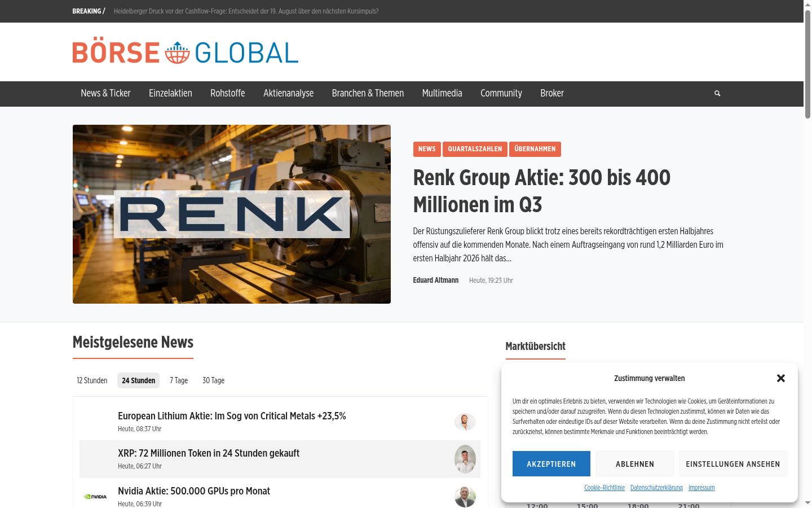This screenshot has height=508, width=812.
Task: Click author avatar beside XRP article
Action: (465, 459)
